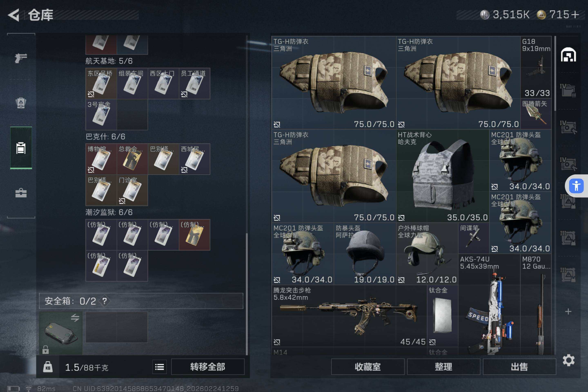Click the 出售 sell button
588x392 pixels.
point(519,367)
